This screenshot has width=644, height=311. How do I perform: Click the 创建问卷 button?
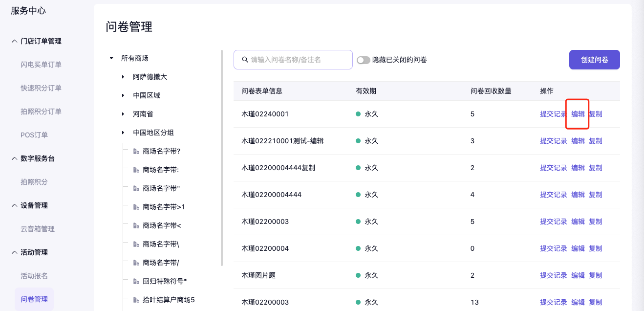tap(594, 60)
